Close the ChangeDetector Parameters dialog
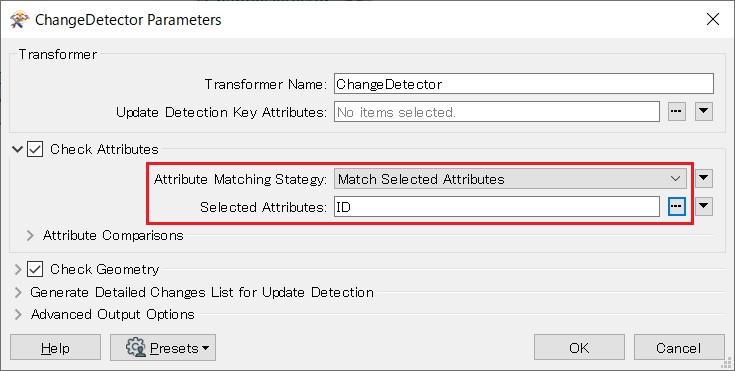 point(712,19)
